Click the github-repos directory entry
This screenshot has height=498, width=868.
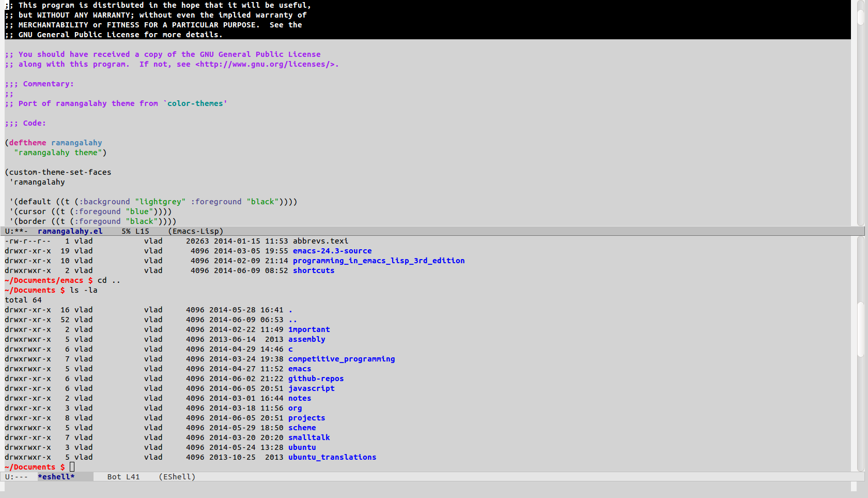[x=316, y=379]
